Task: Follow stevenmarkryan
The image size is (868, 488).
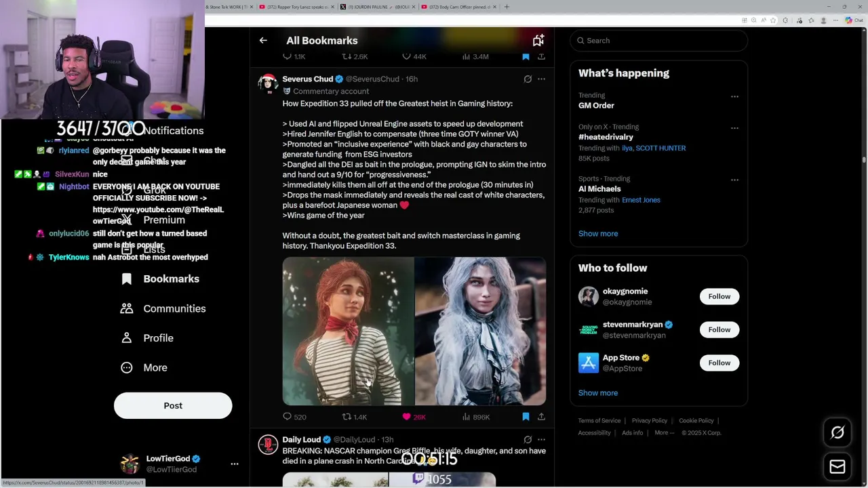Action: tap(719, 330)
